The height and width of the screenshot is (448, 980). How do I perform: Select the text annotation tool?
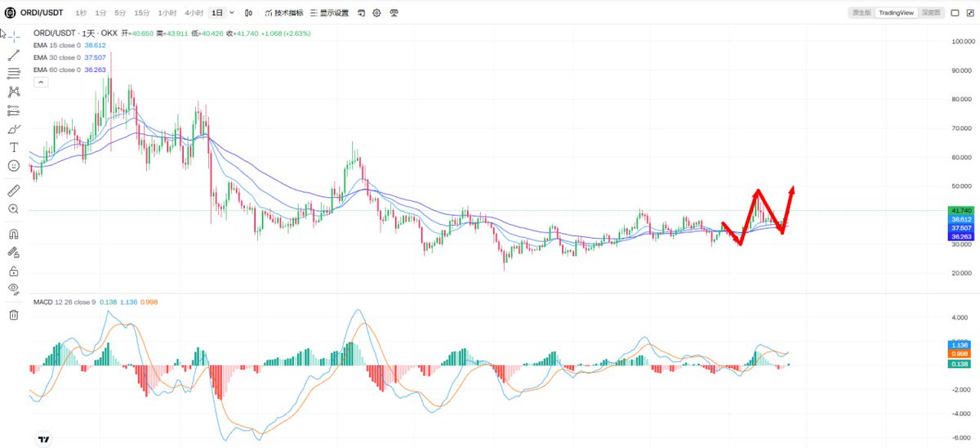click(x=14, y=147)
